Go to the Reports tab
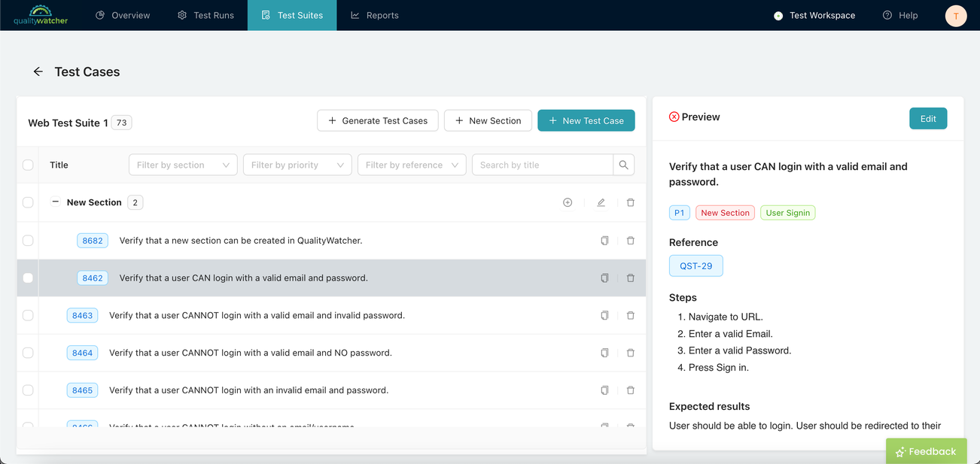This screenshot has width=980, height=464. (x=375, y=15)
